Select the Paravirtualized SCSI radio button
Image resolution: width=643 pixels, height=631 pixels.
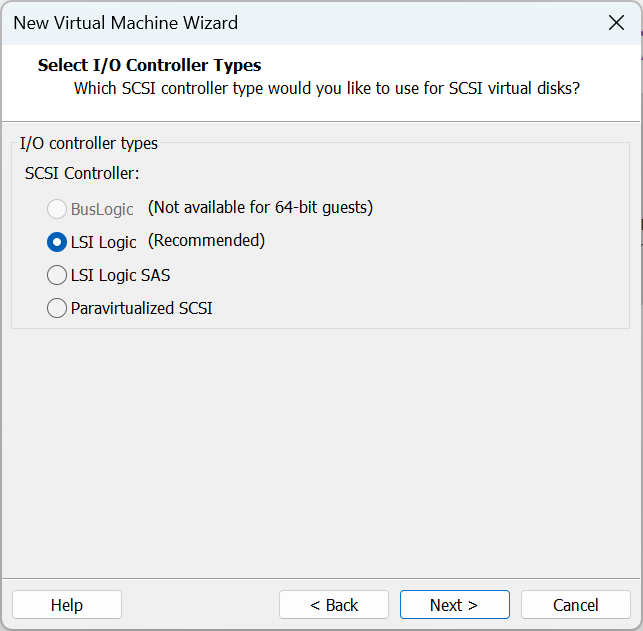coord(57,308)
